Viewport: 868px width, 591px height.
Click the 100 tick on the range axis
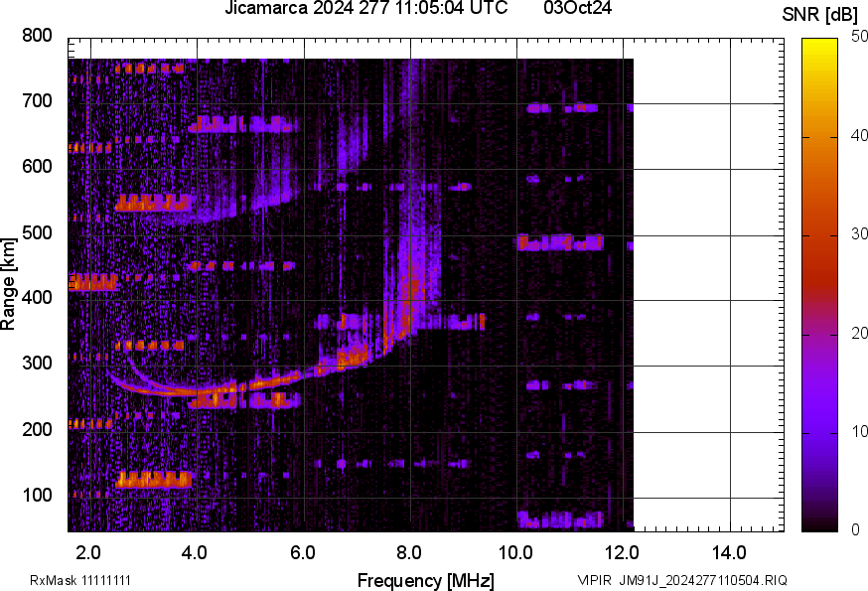tap(37, 496)
